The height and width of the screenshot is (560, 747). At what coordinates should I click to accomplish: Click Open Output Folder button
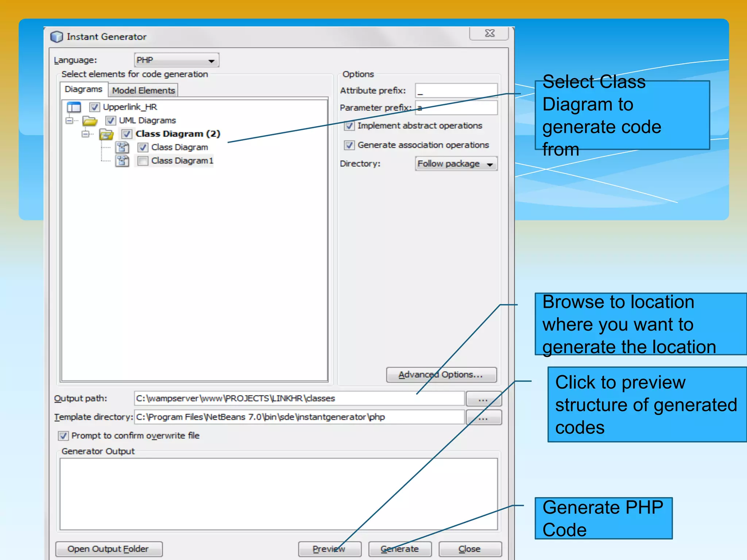click(109, 549)
